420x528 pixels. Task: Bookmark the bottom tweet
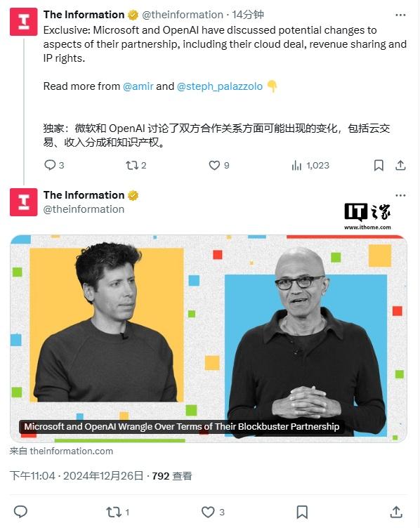(302, 512)
